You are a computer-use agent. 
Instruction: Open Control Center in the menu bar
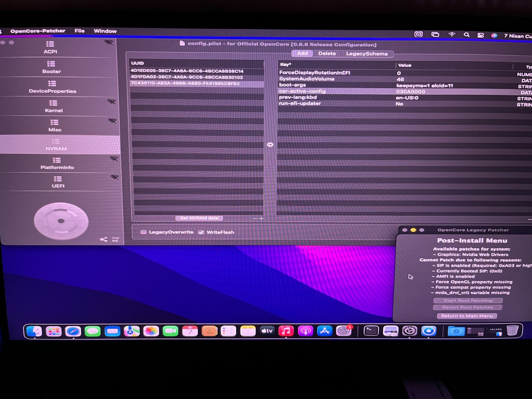pos(481,35)
